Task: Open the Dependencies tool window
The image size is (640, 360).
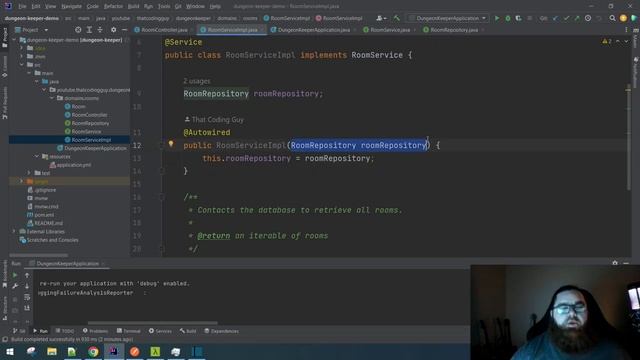Action: [x=222, y=331]
